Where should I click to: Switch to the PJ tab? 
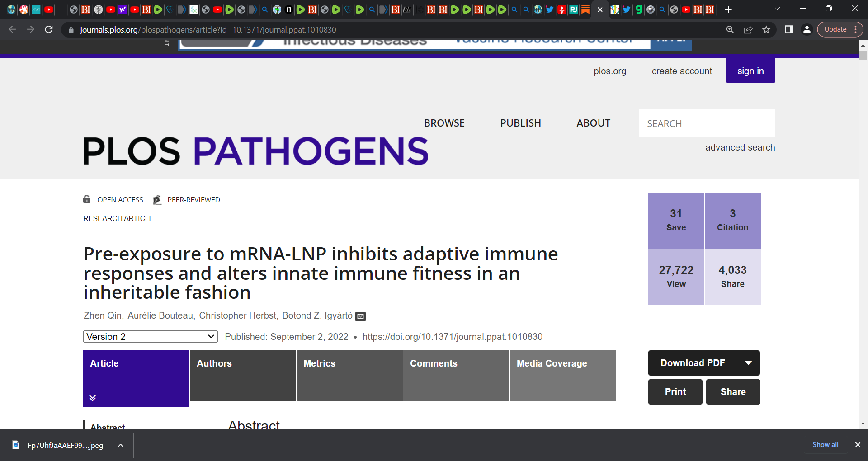pos(574,9)
